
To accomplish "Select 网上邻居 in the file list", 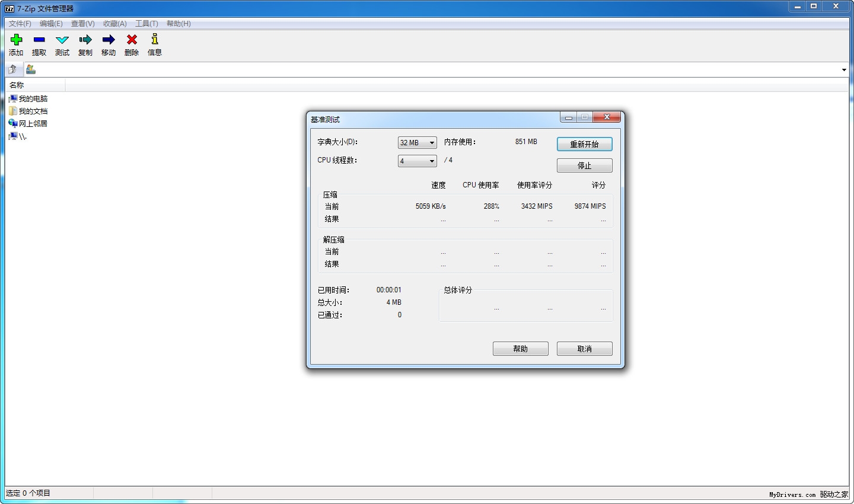I will [33, 124].
